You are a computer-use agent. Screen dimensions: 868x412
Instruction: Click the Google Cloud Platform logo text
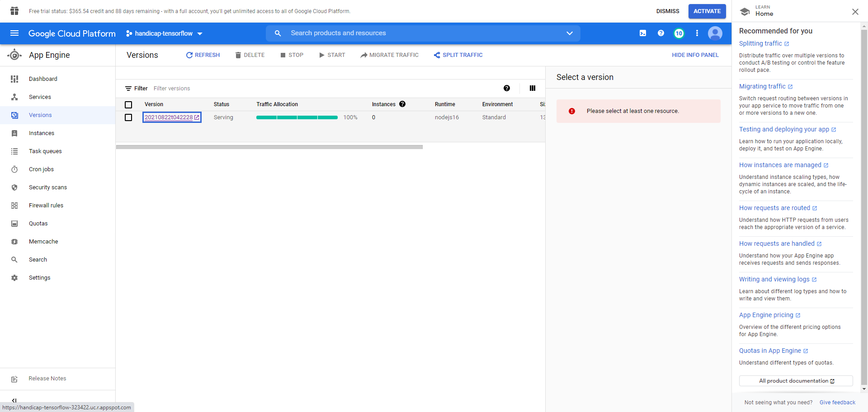(x=72, y=33)
